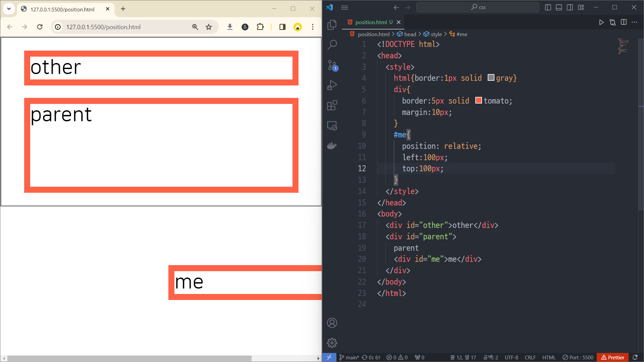Split the editor to the right
Screen dimensions: 644x362
tap(624, 22)
